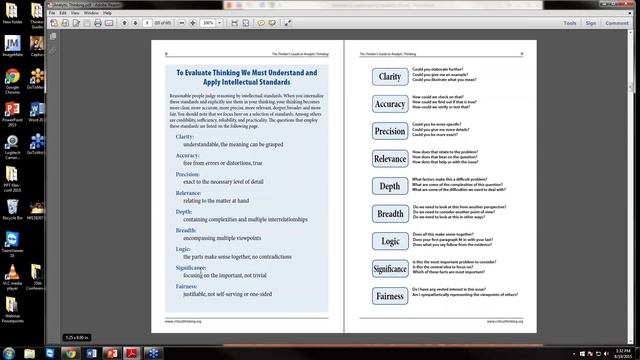Viewport: 640px width, 360px height.
Task: Select the Google Chrome desktop shortcut
Action: tap(12, 81)
